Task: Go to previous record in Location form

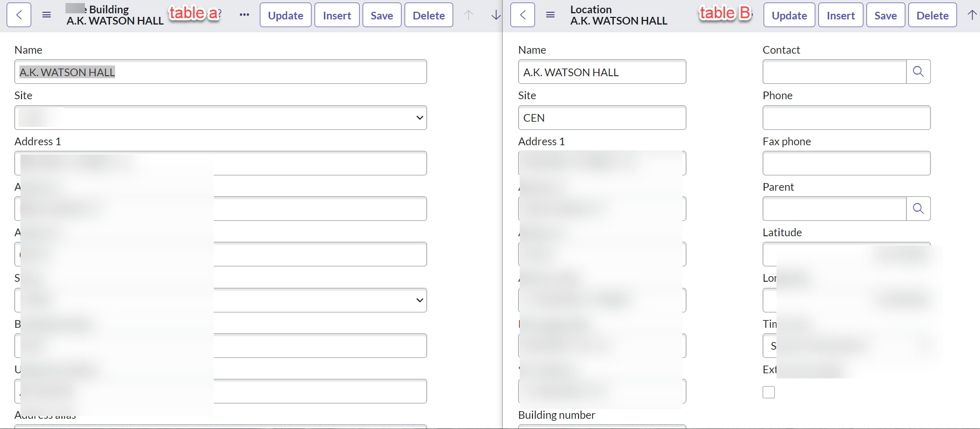Action: [972, 15]
